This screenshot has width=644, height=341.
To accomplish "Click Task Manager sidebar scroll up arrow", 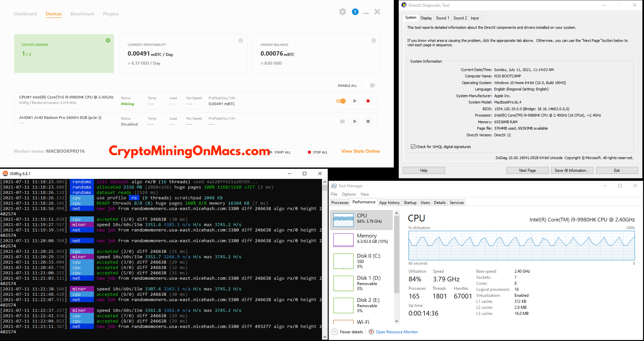I will pyautogui.click(x=397, y=213).
